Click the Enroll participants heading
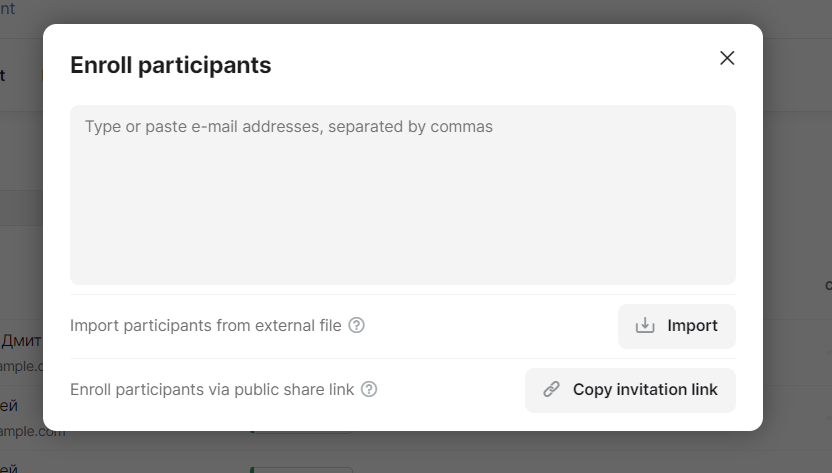 coord(170,65)
